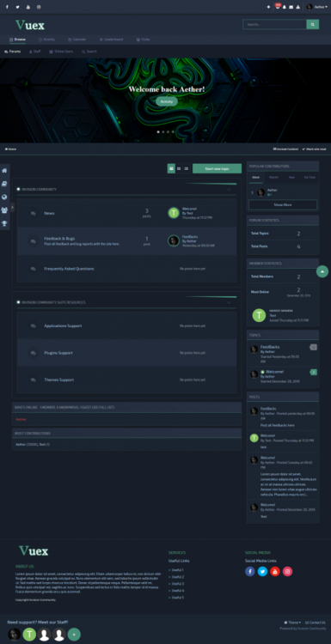Viewport: 331px width, 644px height.
Task: Click the green plus circle beside the staff avatars
Action: point(74,635)
